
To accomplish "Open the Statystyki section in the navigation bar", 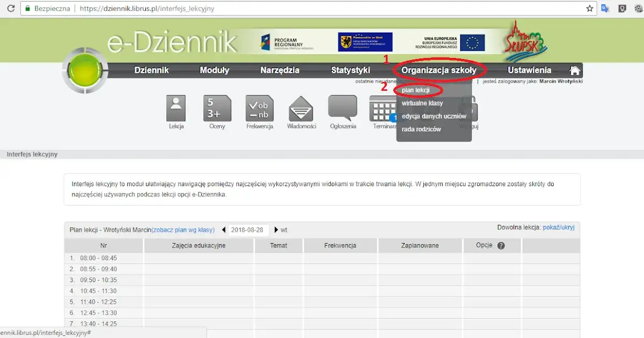I will point(350,70).
